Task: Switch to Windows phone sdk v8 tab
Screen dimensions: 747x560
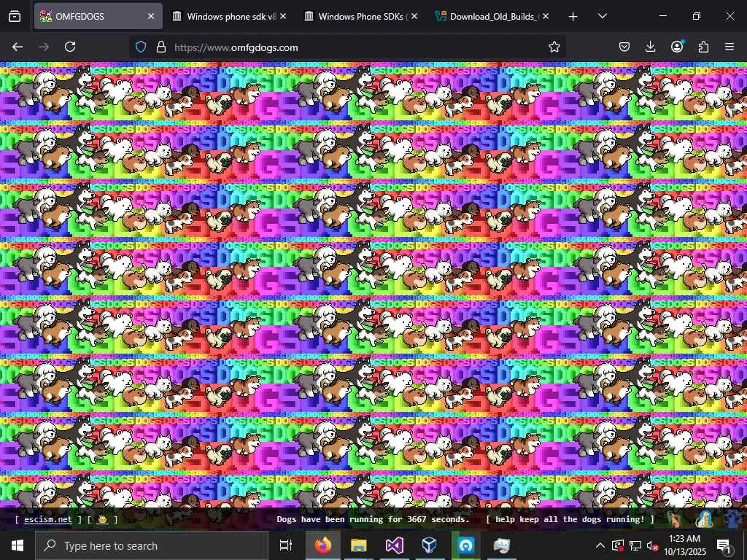Action: coord(229,16)
